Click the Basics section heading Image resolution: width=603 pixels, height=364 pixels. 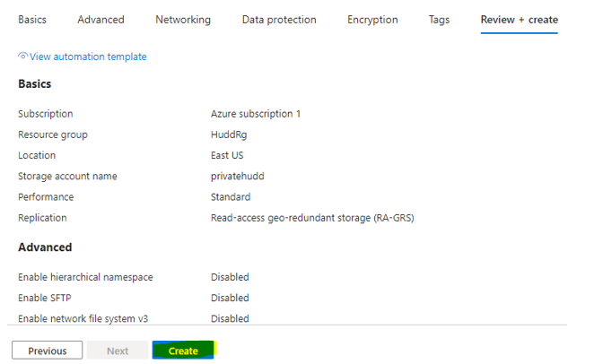point(35,84)
